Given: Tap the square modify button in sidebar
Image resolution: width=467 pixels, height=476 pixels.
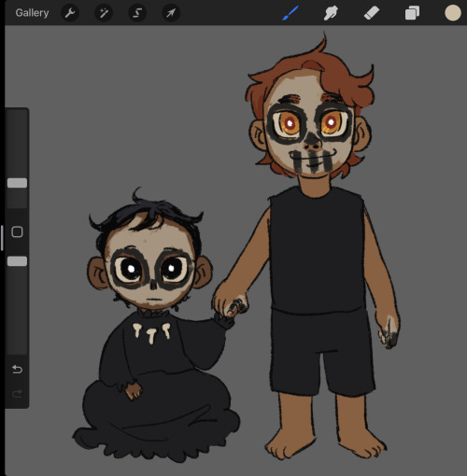Looking at the screenshot, I should [x=17, y=231].
